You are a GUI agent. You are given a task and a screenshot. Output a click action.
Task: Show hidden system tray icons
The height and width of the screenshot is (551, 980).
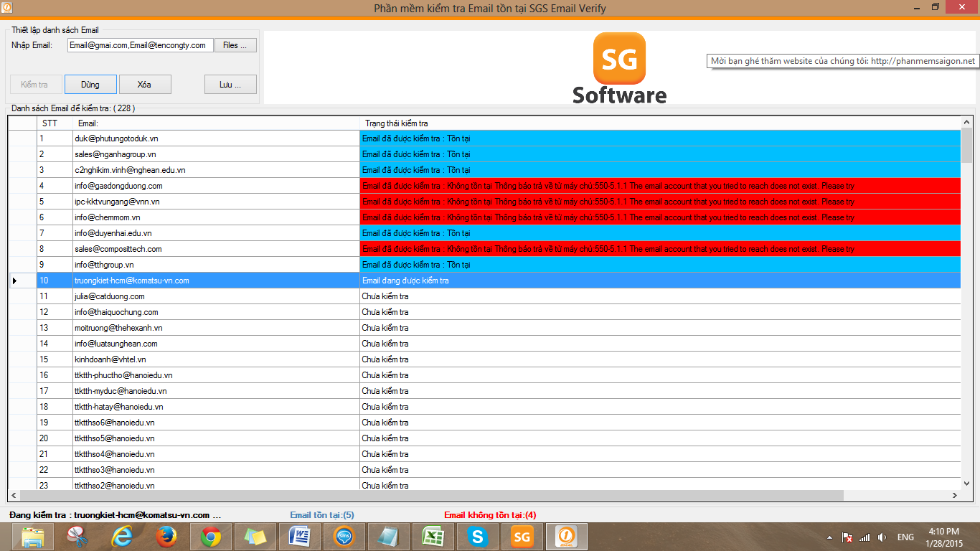coord(830,537)
